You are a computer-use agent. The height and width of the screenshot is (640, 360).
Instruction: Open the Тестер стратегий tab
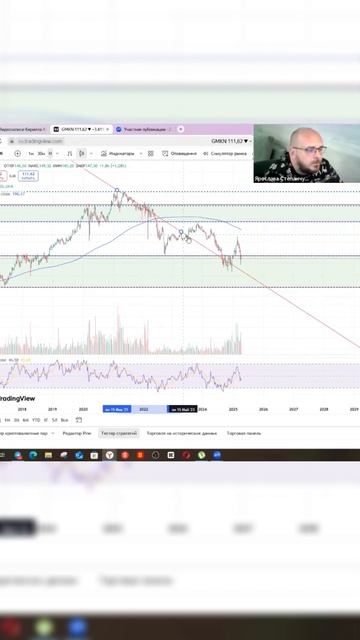pos(119,433)
